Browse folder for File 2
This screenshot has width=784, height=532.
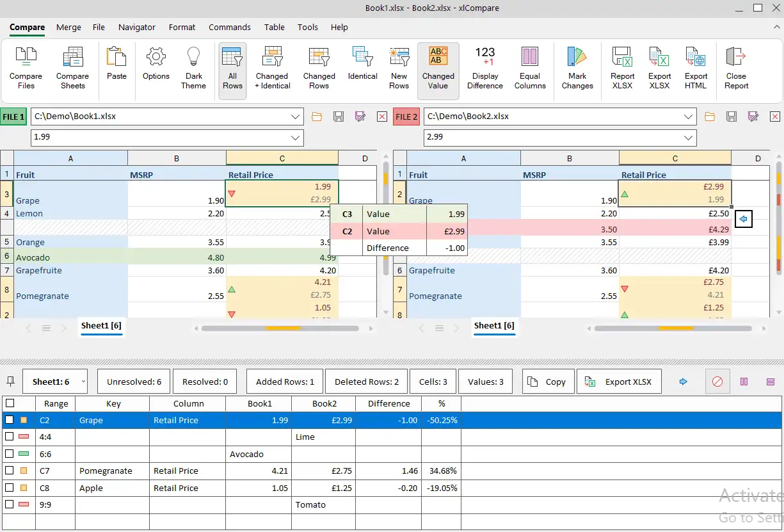click(710, 117)
